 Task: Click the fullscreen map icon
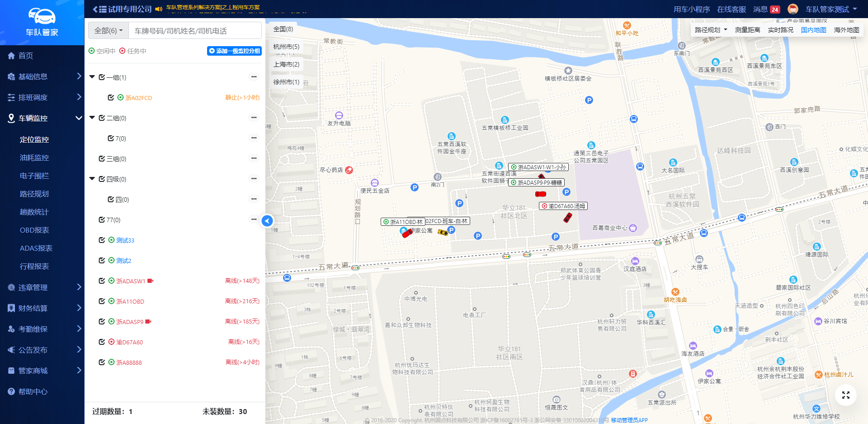[845, 395]
